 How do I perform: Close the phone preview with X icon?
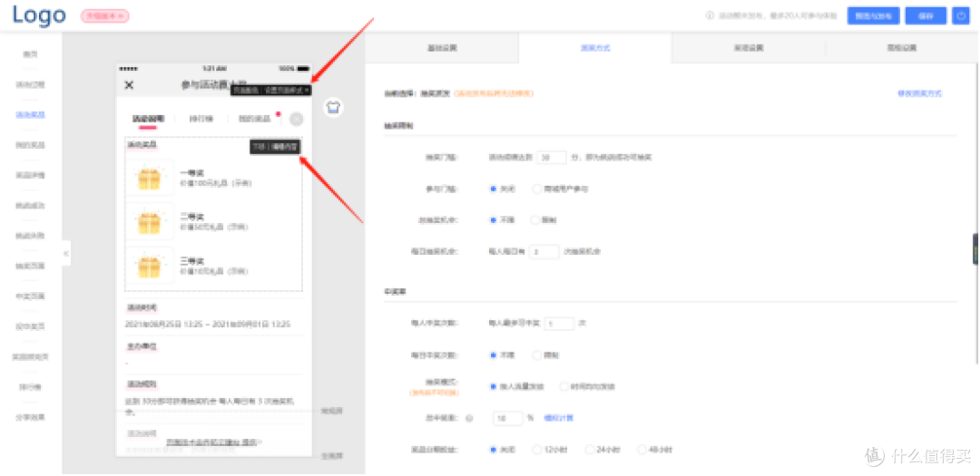[129, 85]
